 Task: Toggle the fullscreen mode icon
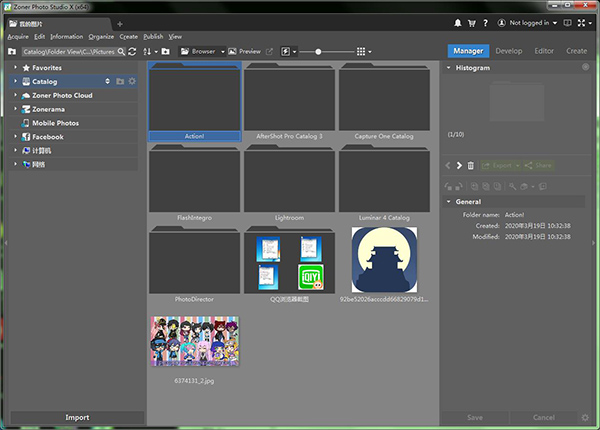tap(581, 23)
